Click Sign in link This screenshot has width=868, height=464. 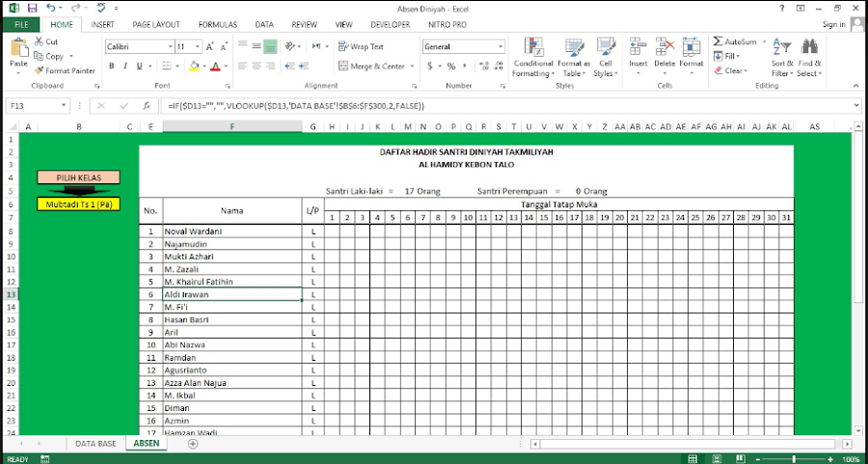point(833,24)
